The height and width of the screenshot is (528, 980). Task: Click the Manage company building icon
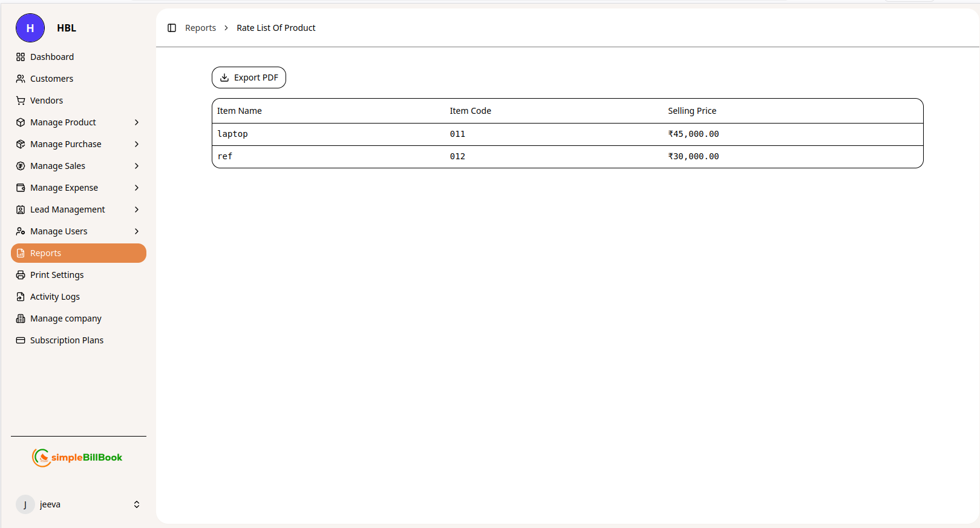[21, 318]
